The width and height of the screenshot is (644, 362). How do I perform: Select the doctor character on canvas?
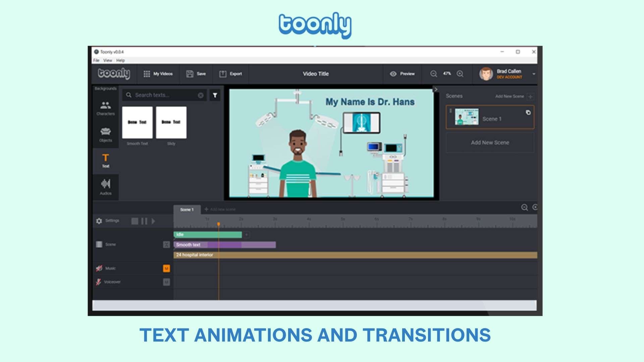pos(297,164)
